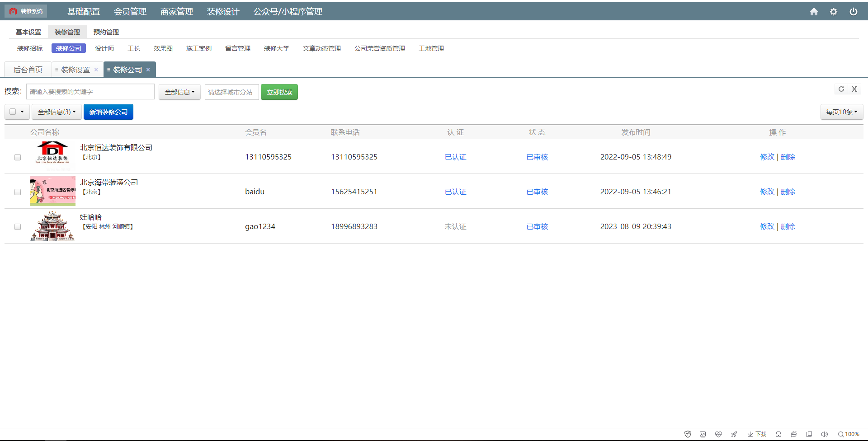
Task: Check the checkbox for 娃哈哈 row
Action: coord(18,227)
